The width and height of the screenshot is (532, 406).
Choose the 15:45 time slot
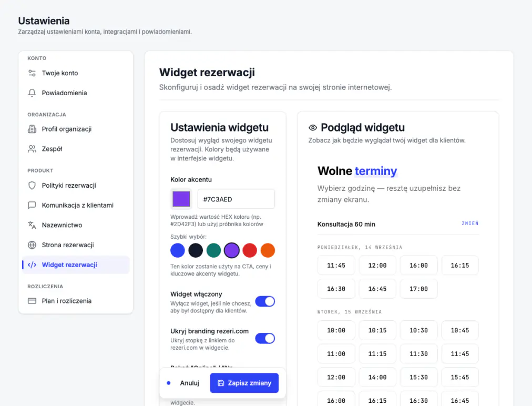coord(460,377)
